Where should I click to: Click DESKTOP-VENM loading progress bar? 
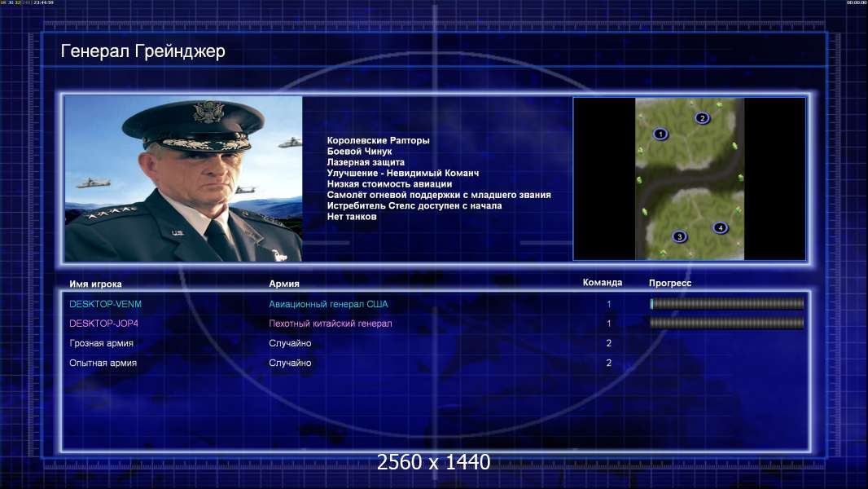click(x=727, y=303)
